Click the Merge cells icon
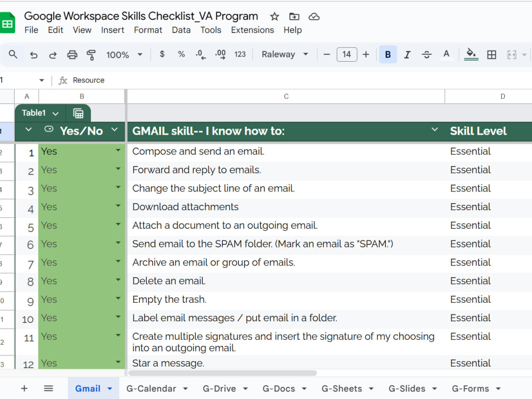This screenshot has height=399, width=532. (x=512, y=55)
